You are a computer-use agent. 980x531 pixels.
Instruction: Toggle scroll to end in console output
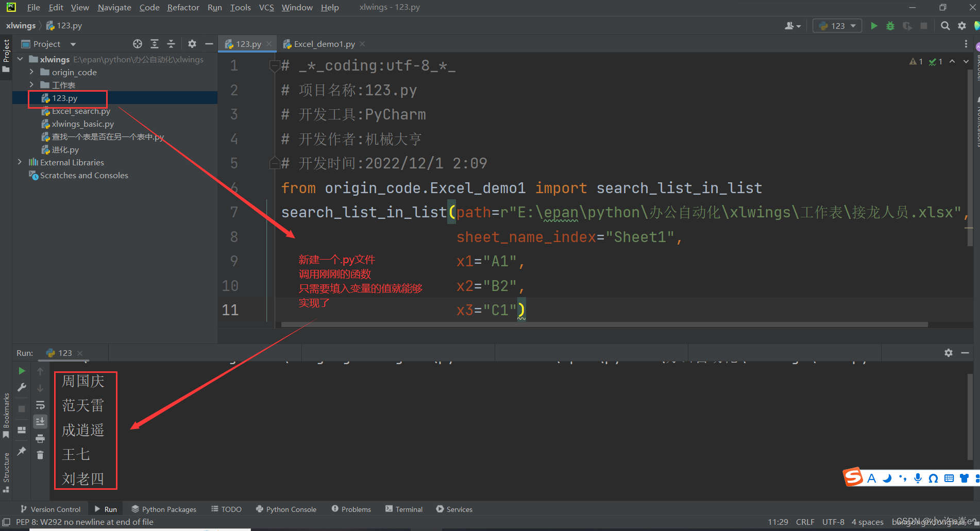click(x=40, y=421)
